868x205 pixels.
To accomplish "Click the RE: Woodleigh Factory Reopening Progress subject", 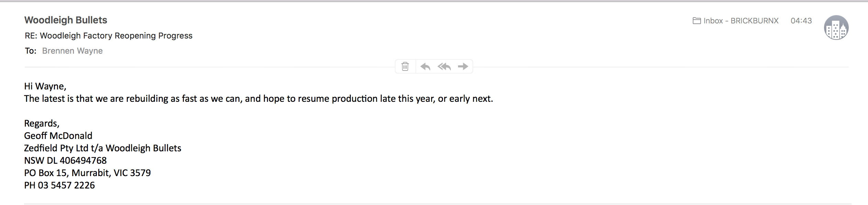I will (x=109, y=36).
